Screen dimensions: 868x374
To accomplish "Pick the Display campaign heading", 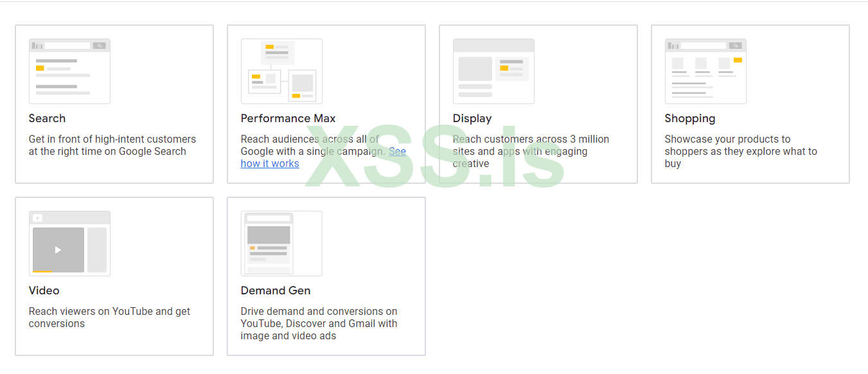I will (x=472, y=118).
